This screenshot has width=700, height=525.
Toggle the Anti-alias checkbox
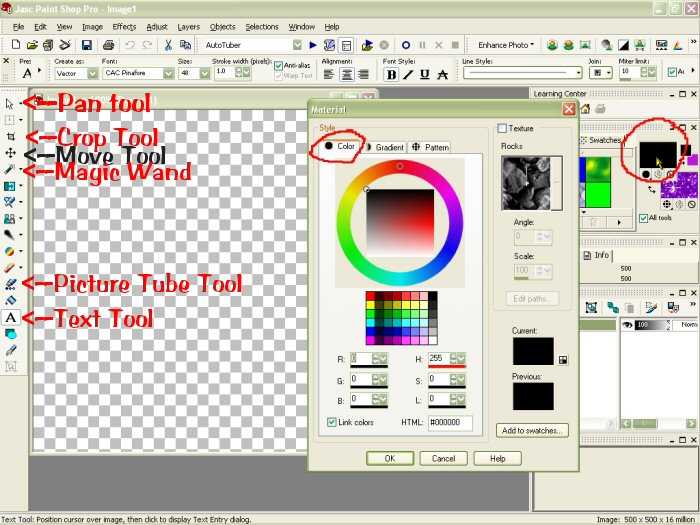[x=279, y=66]
